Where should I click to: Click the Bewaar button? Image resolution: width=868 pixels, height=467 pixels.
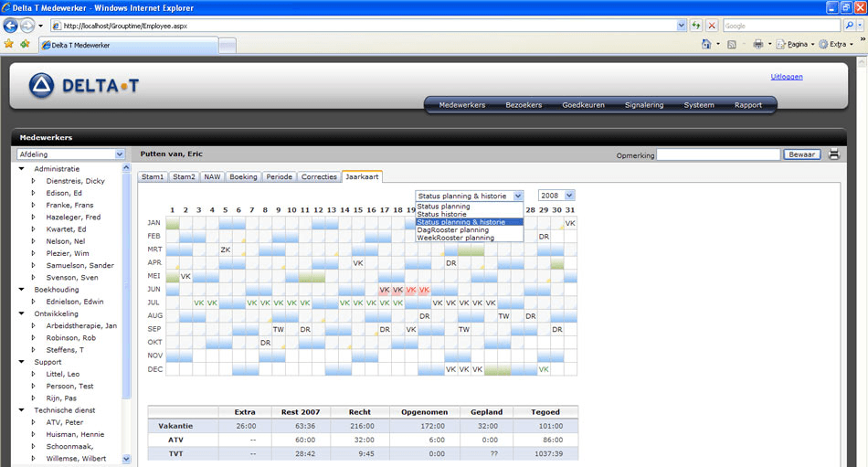tap(801, 154)
